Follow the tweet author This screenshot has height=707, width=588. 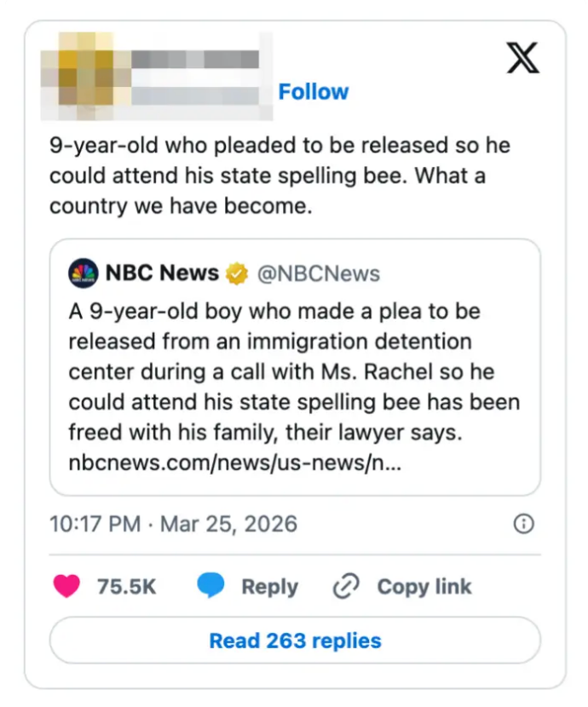314,92
